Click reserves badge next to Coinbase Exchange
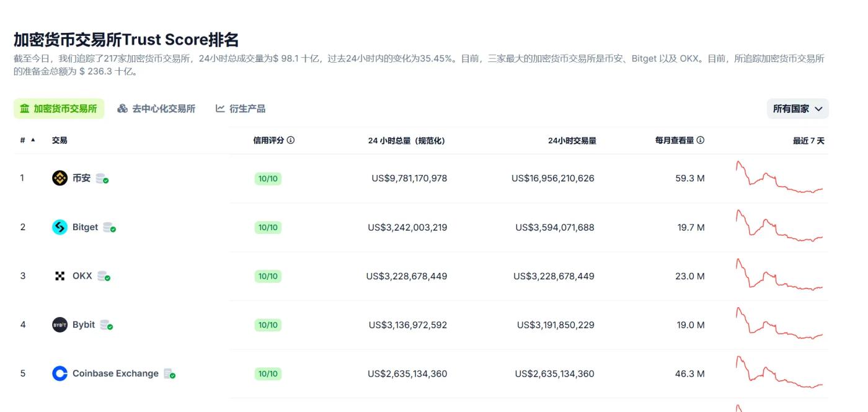This screenshot has width=868, height=412. (170, 374)
